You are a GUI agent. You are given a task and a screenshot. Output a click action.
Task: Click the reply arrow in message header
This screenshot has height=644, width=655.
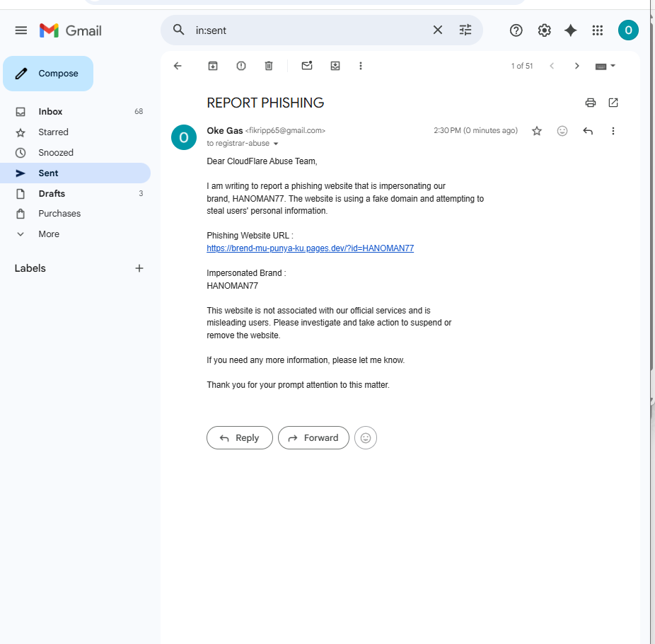point(588,131)
